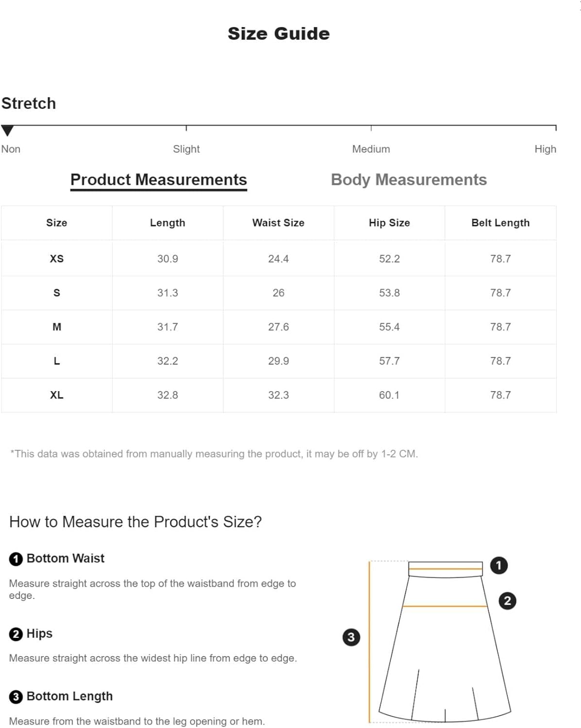Click the bullet 3 icon before Bottom Length
Viewport: 581px width, 728px height.
tap(16, 697)
